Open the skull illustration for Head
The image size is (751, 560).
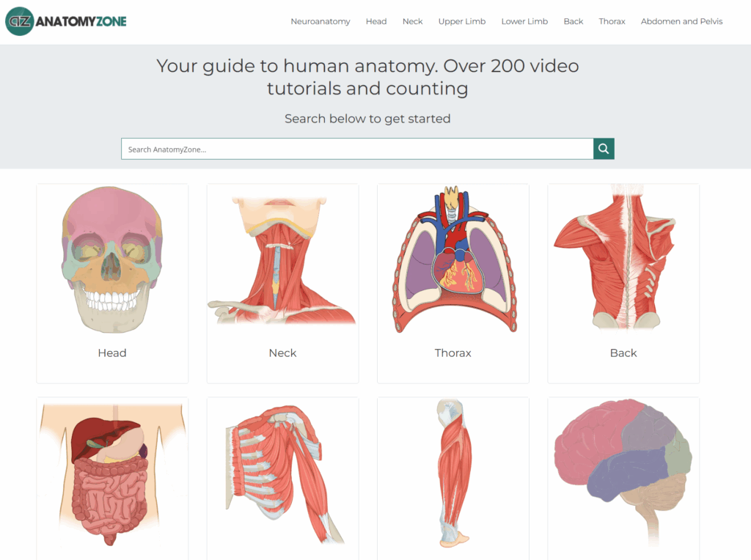click(x=112, y=260)
